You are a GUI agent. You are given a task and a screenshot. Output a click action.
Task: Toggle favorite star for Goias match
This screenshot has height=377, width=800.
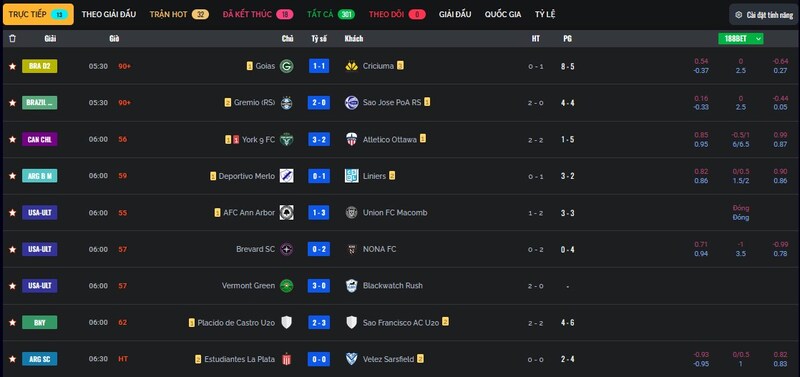(12, 66)
